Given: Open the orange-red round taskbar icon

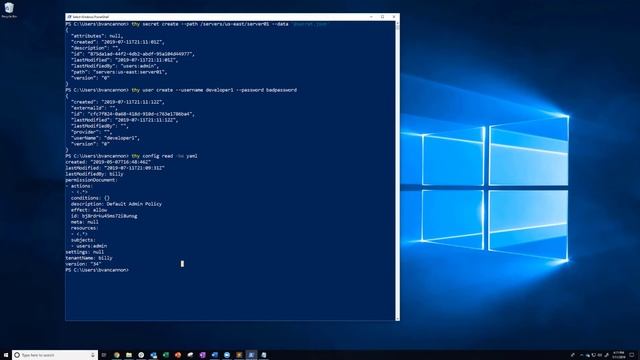Looking at the screenshot, I should tap(178, 355).
